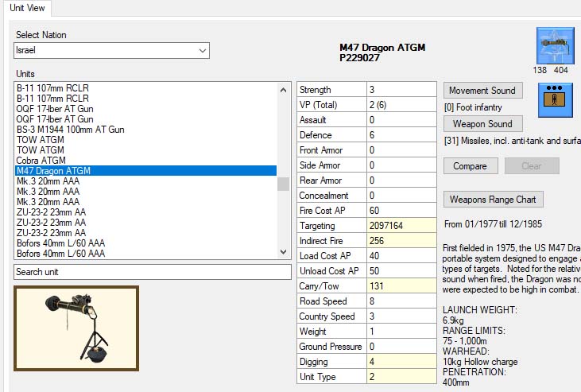The image size is (581, 392).
Task: Click the Weapons Range Chart button
Action: point(494,200)
